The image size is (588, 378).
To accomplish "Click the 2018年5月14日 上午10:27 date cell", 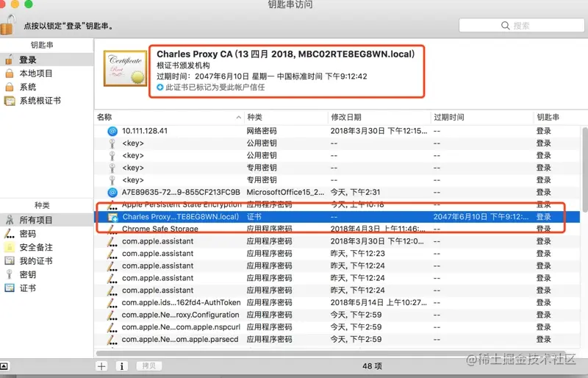I will (379, 302).
